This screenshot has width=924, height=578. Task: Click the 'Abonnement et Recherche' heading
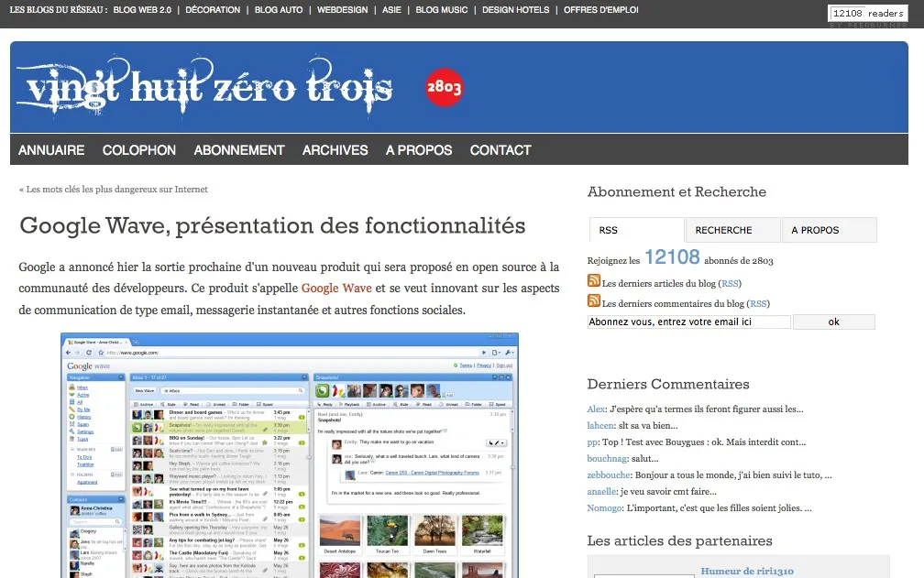point(676,191)
